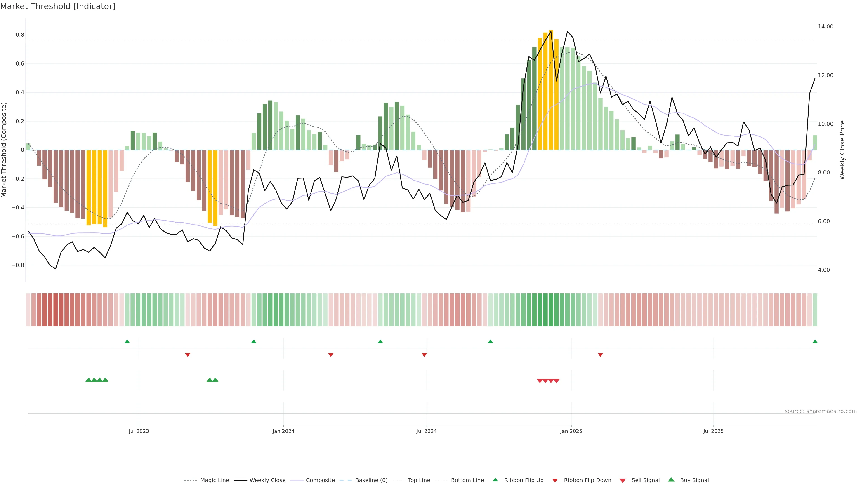Click the Market Threshold [Indicator] chart title
Screen dimensions: 868x488
[x=58, y=6]
